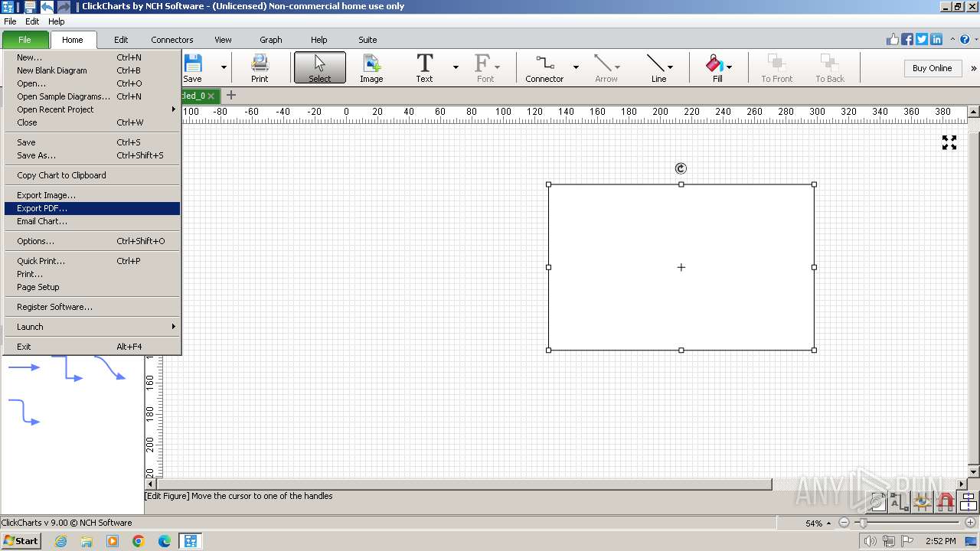
Task: Choose Email Chart... menu entry
Action: (x=92, y=221)
